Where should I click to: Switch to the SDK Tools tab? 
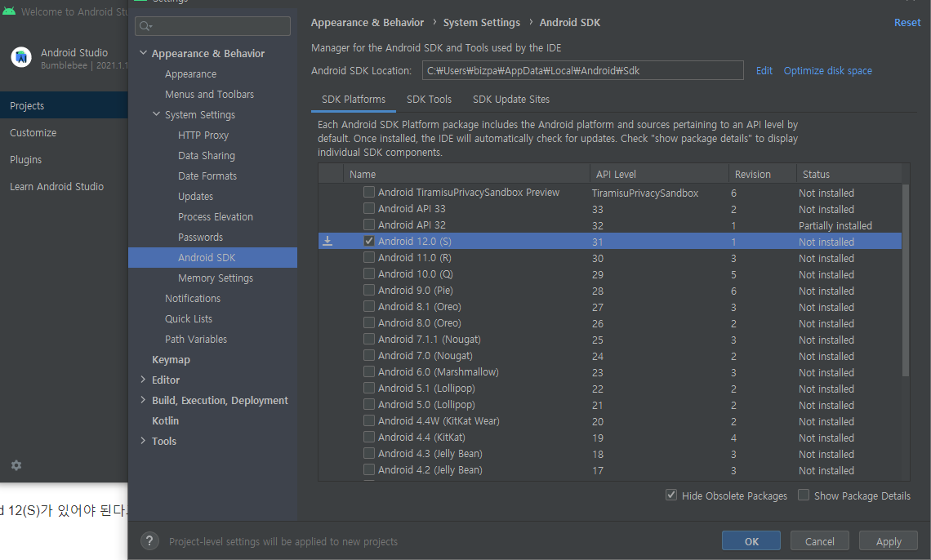point(429,99)
